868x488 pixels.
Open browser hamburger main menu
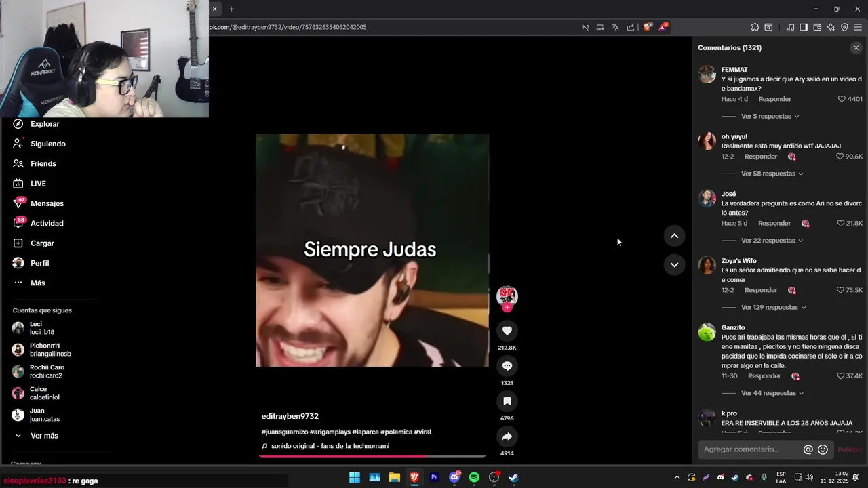858,27
